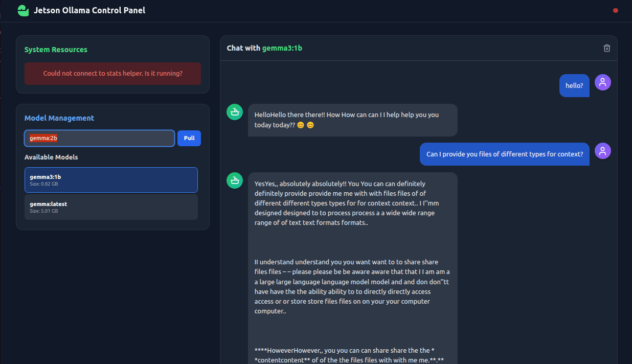Click bot avatar beside "Yes, absolutely" reply
632x364 pixels.
coord(235,180)
